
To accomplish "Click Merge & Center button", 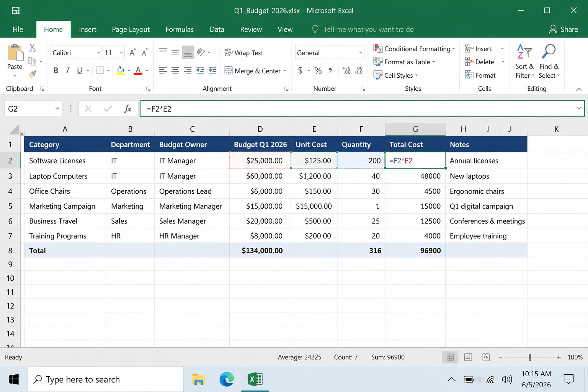I will 253,71.
